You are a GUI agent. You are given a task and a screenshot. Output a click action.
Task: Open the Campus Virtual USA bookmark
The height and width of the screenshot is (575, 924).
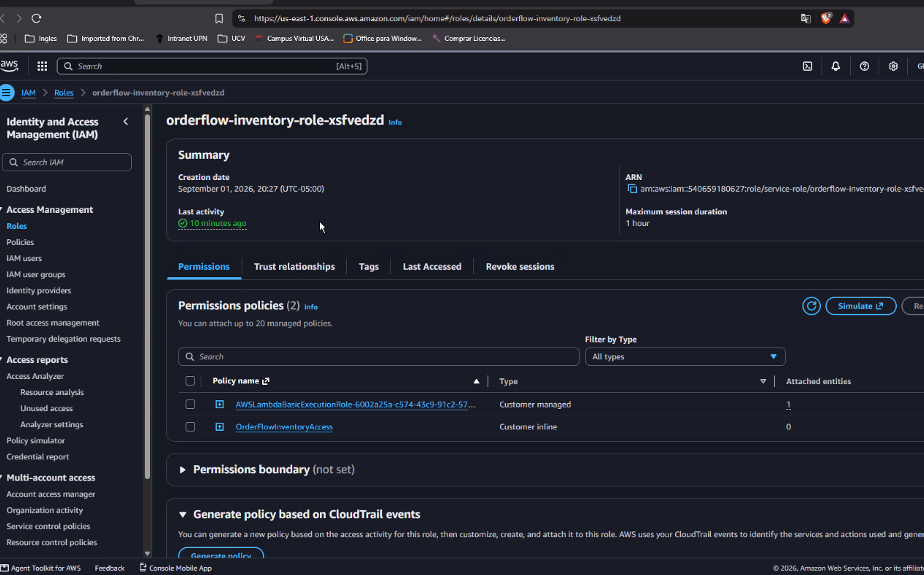[x=294, y=38]
